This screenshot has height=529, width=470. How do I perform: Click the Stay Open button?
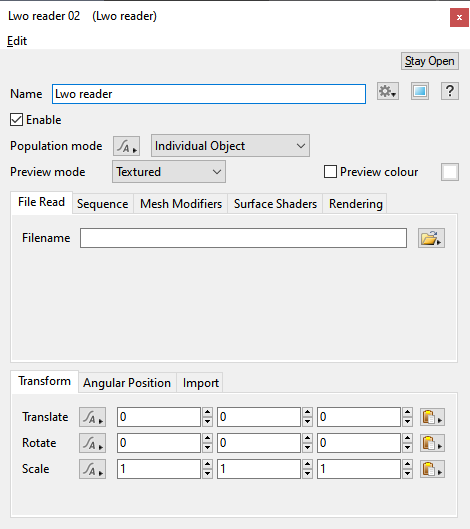[x=430, y=61]
